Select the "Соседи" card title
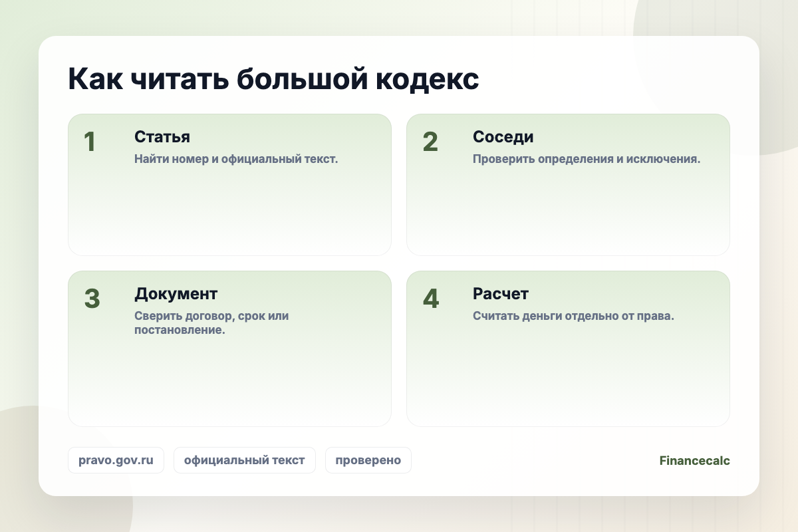The image size is (798, 532). coord(503,137)
